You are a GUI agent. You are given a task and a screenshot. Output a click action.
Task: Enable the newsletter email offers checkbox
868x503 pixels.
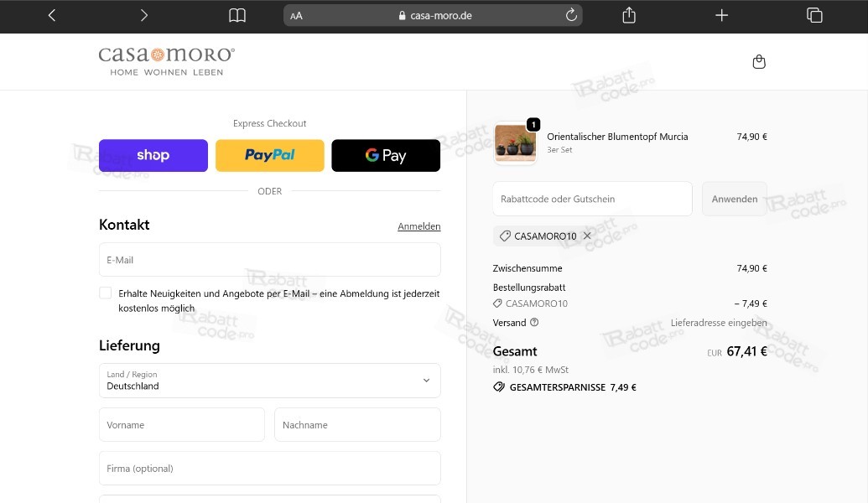pyautogui.click(x=106, y=293)
